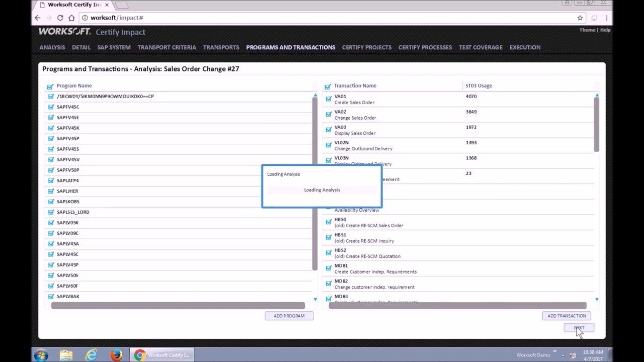This screenshot has width=644, height=362.
Task: Click the transaction list vertical scrollbar
Action: tap(596, 124)
